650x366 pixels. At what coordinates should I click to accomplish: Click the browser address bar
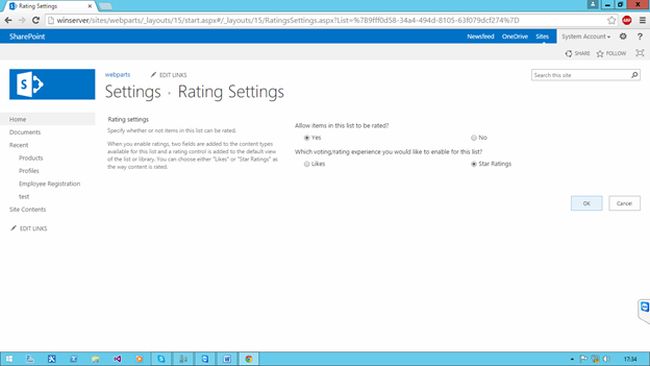pyautogui.click(x=325, y=20)
